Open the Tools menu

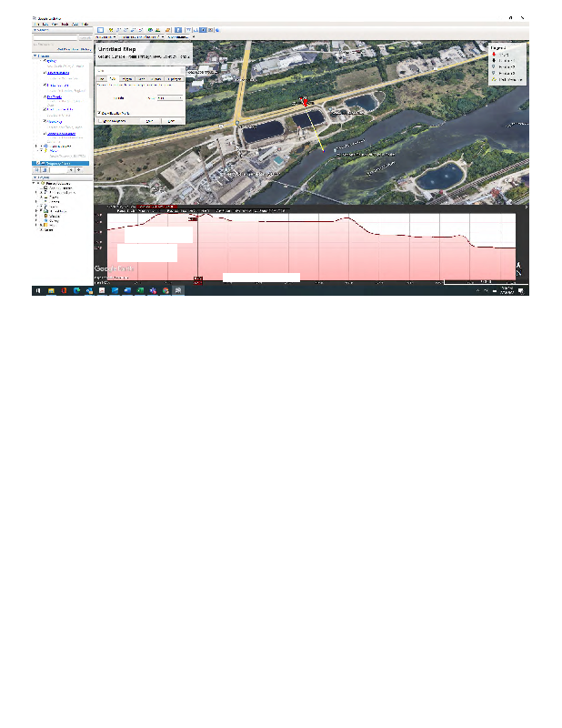pyautogui.click(x=63, y=24)
